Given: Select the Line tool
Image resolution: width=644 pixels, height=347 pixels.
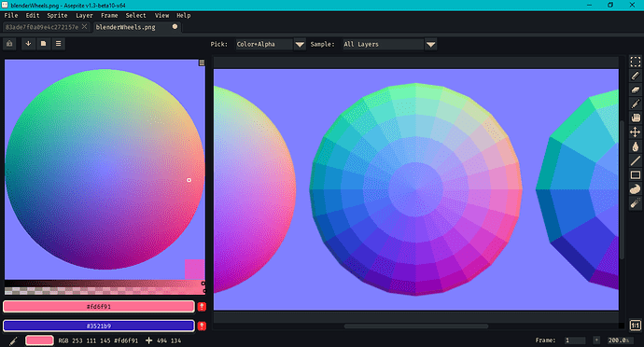Looking at the screenshot, I should [x=635, y=160].
